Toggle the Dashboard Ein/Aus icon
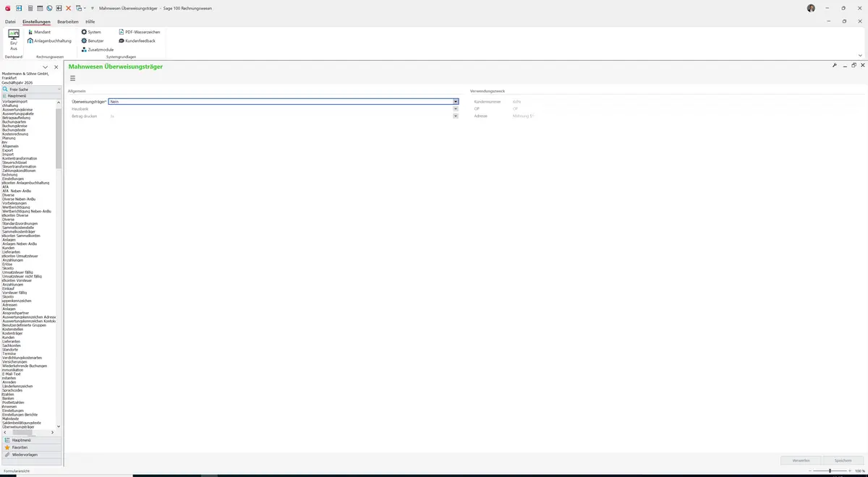This screenshot has height=477, width=868. [14, 40]
